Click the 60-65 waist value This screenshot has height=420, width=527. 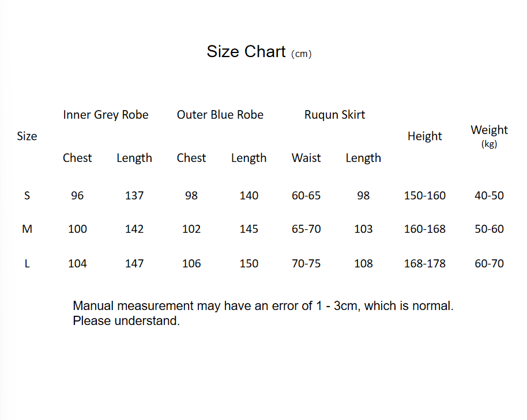click(306, 195)
